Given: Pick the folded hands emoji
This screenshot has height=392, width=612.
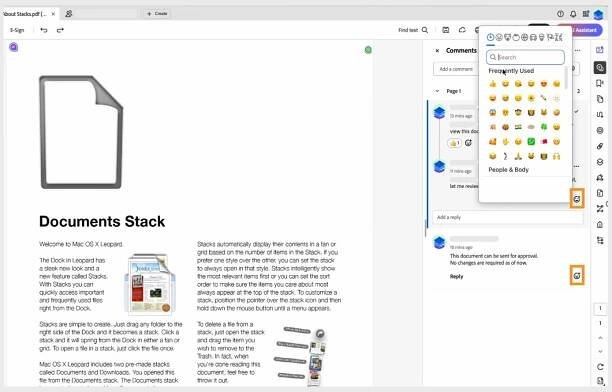Looking at the screenshot, I should click(x=518, y=156).
